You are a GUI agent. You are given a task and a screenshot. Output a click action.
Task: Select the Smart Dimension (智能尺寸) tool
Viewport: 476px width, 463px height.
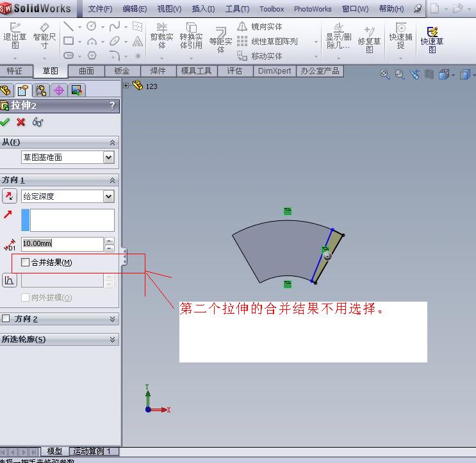(44, 36)
